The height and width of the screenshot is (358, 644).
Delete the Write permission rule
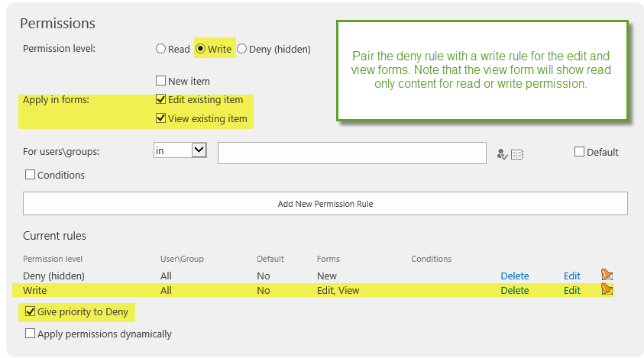pyautogui.click(x=515, y=291)
